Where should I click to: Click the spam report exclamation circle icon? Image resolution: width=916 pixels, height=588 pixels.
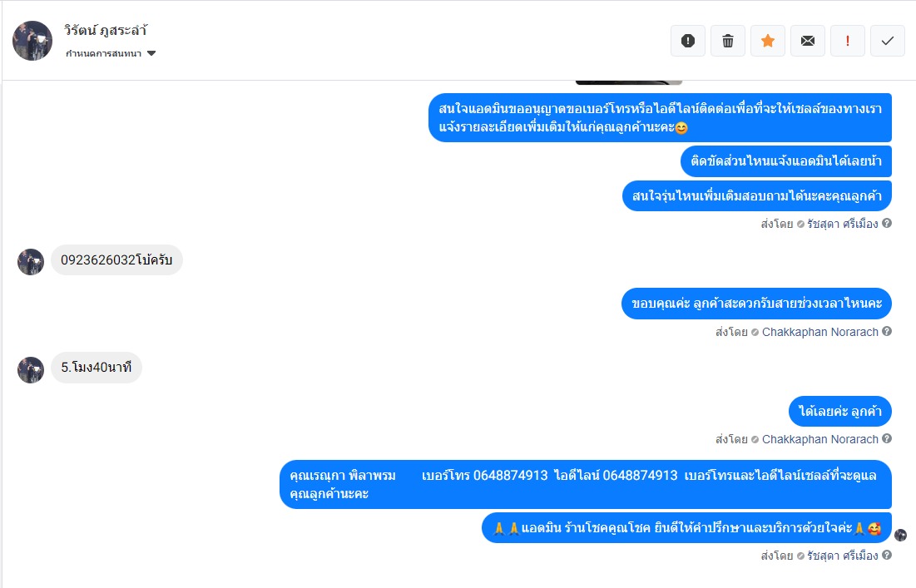(687, 41)
